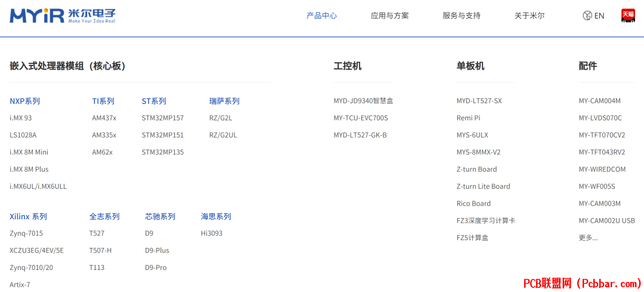The image size is (644, 292).
Task: Select AM437x module
Action: pyautogui.click(x=104, y=118)
